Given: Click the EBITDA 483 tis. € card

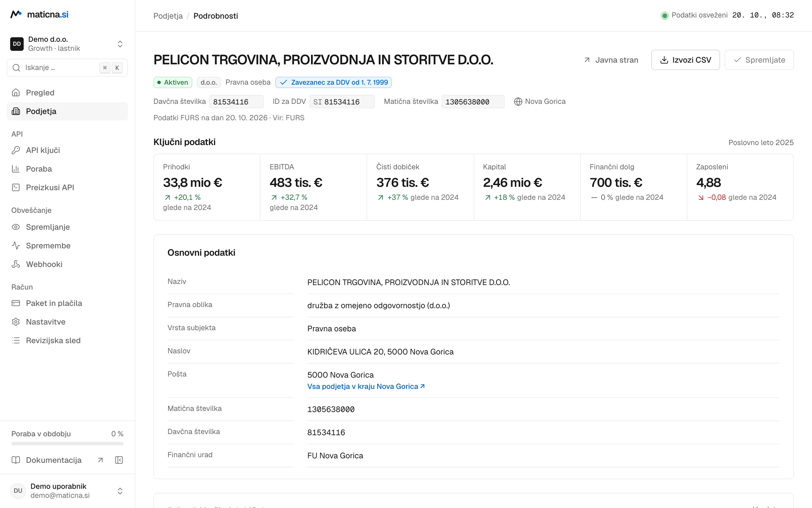Looking at the screenshot, I should (x=314, y=187).
